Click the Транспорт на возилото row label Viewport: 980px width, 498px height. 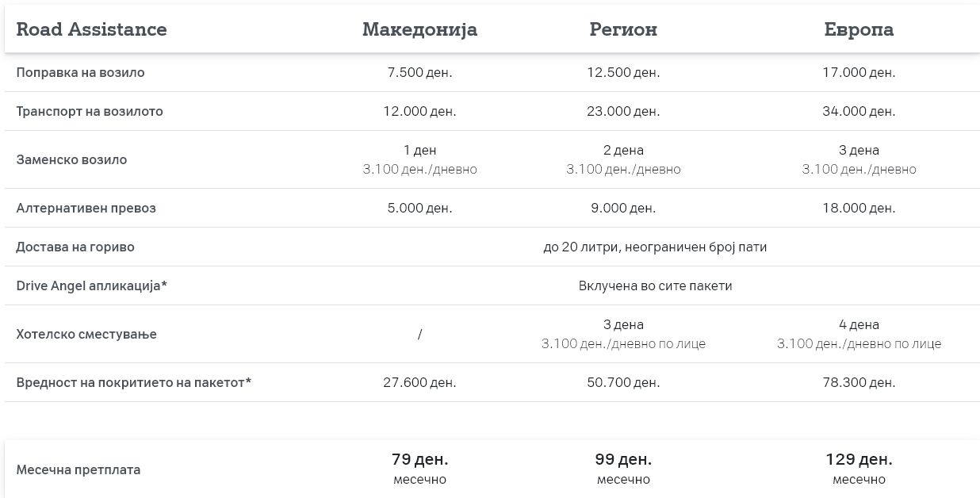90,111
